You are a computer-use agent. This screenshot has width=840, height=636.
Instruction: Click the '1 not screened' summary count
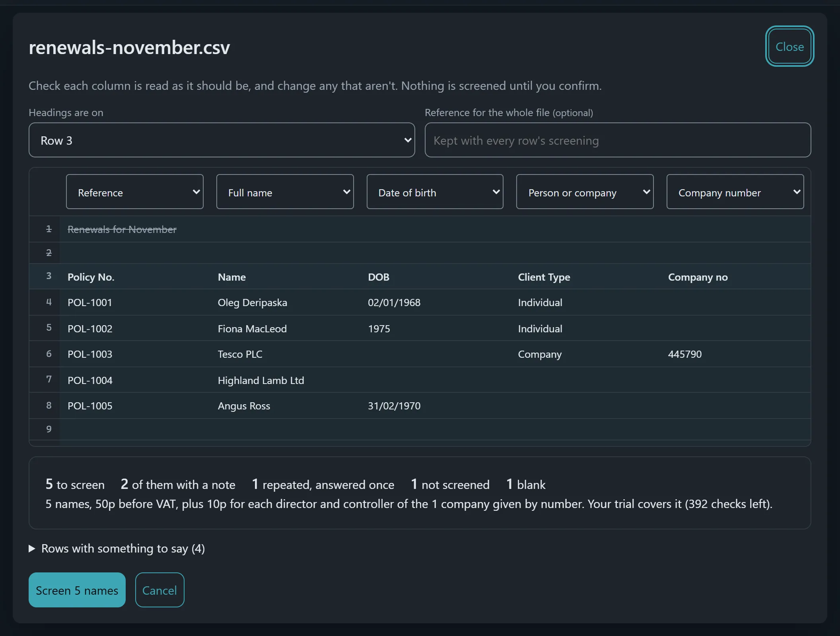pyautogui.click(x=450, y=484)
